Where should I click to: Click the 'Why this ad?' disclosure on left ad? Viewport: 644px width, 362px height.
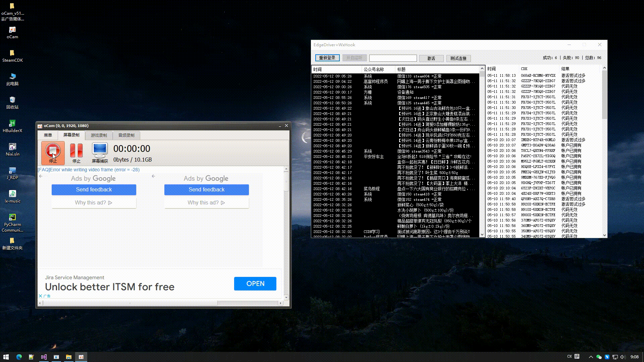point(94,203)
